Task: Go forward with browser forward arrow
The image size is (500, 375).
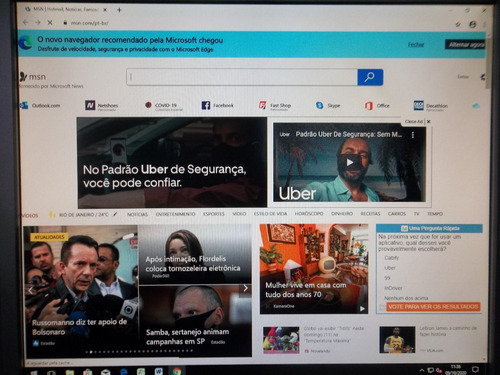Action: point(38,23)
